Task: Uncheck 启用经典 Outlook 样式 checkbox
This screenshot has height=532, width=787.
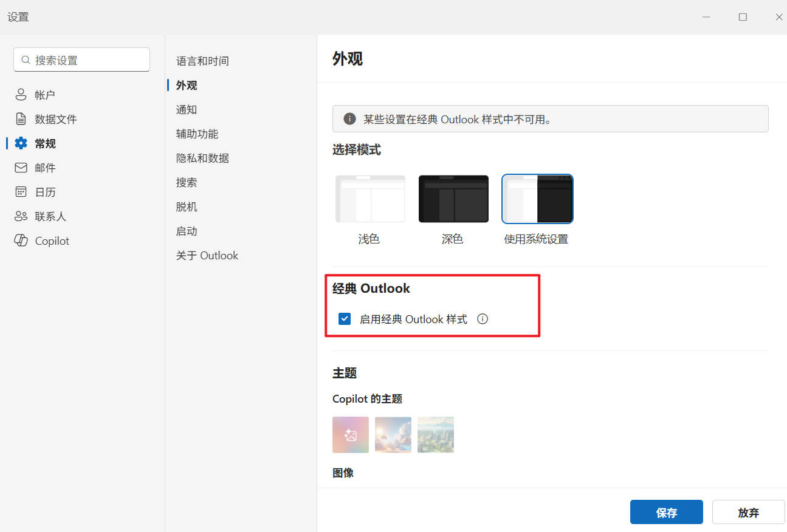Action: tap(345, 319)
